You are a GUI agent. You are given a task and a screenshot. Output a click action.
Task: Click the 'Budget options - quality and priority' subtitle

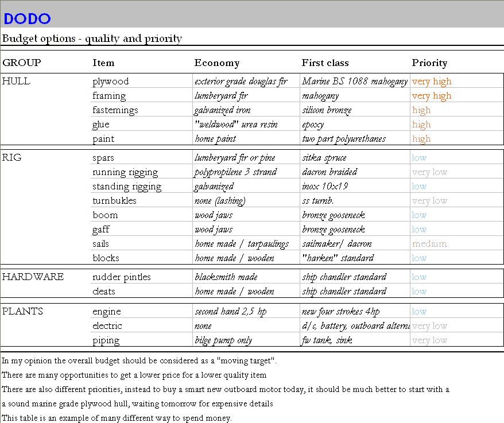(x=92, y=38)
